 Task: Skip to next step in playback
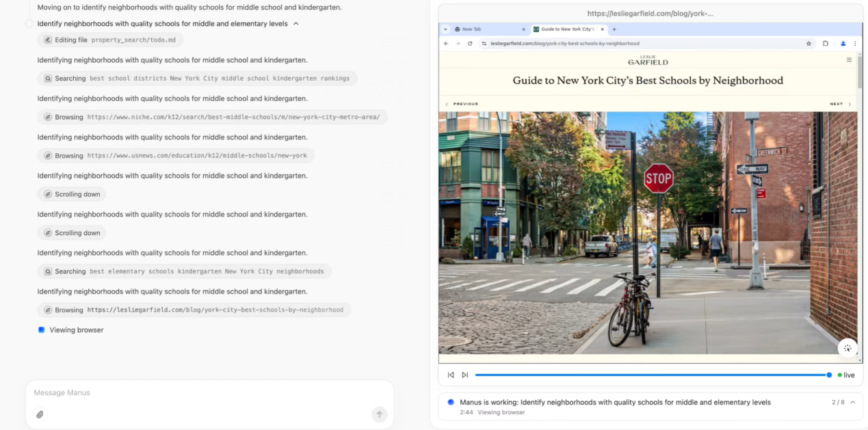pyautogui.click(x=465, y=375)
